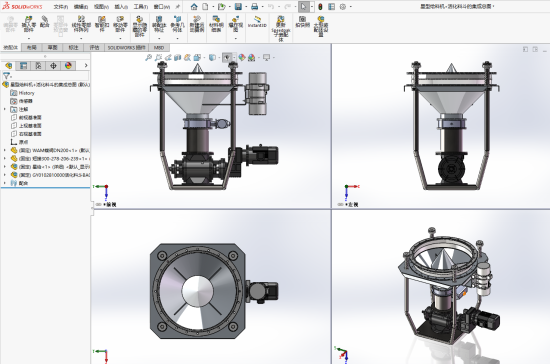Image resolution: width=550 pixels, height=364 pixels.
Task: Open the Options gear dropdown arrow
Action: (x=350, y=7)
